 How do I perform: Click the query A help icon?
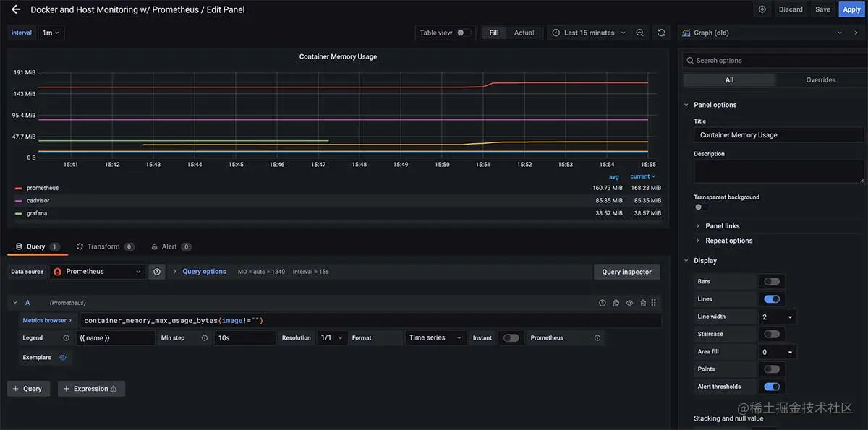coord(602,303)
